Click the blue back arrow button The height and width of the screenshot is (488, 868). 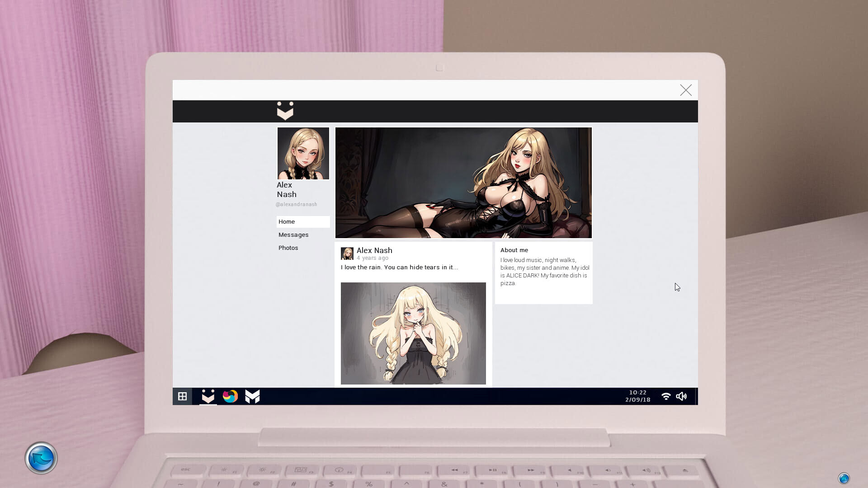(x=41, y=458)
